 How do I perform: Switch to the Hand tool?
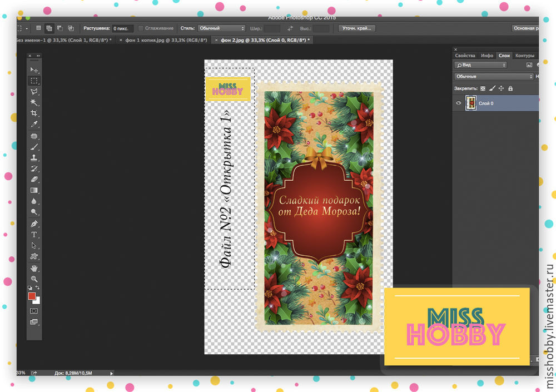click(x=34, y=268)
